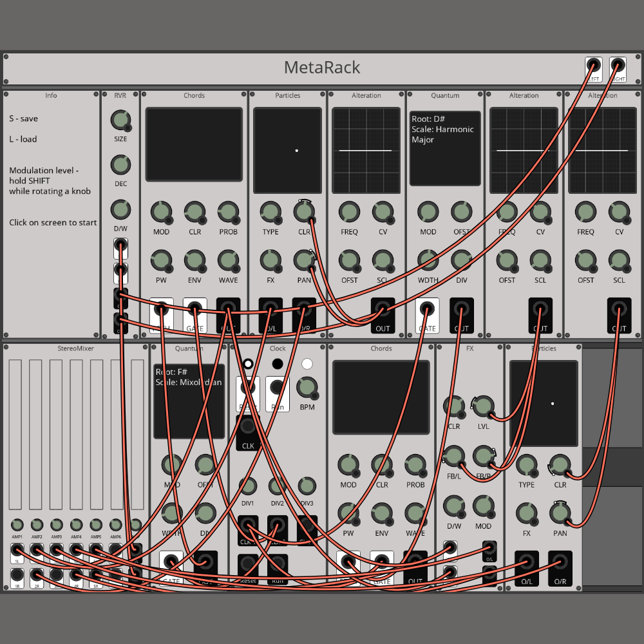The width and height of the screenshot is (644, 644).
Task: Click the AMP4 knob on StereoMixer
Action: pos(76,525)
